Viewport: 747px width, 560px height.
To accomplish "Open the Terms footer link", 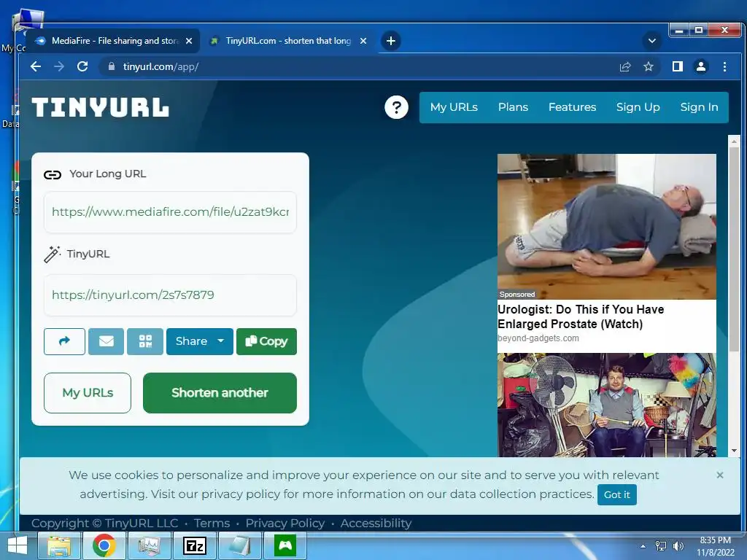I will click(x=212, y=524).
